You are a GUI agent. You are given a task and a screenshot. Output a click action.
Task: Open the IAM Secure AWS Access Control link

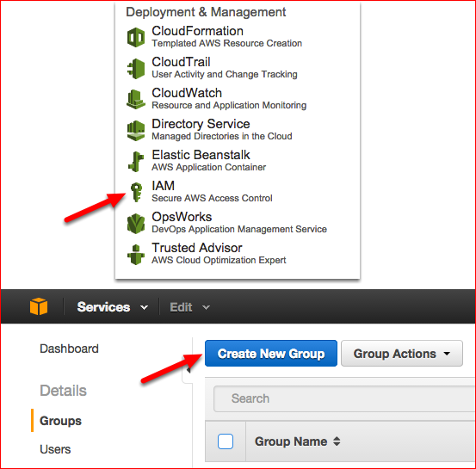[x=212, y=191]
